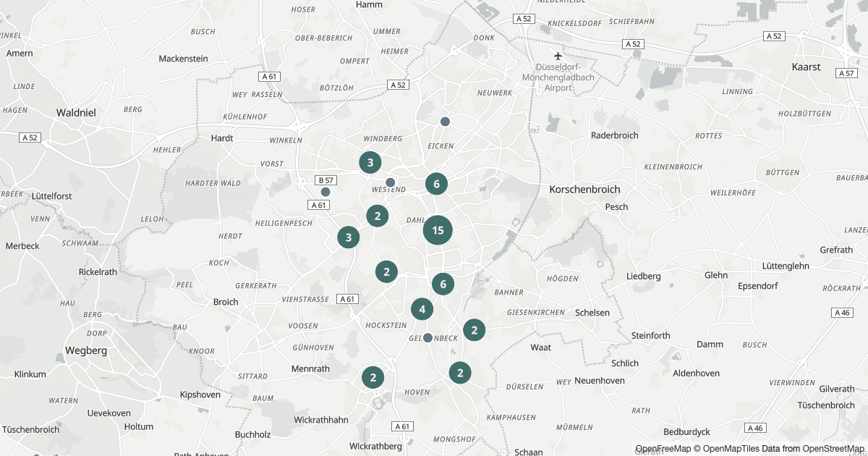Screen dimensions: 868x456
Task: Click the Kipshoven label
Action: (x=202, y=394)
